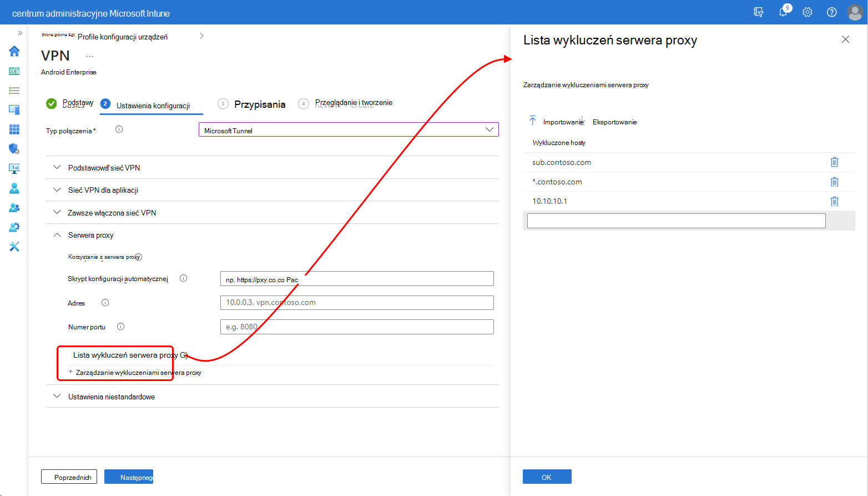Go to the Podstawy step

pyautogui.click(x=70, y=103)
